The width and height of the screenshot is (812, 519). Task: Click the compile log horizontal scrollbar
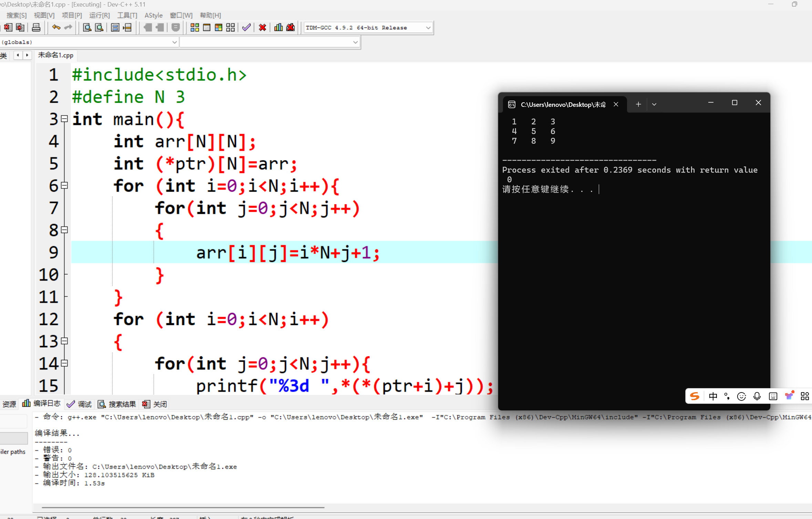[183, 507]
